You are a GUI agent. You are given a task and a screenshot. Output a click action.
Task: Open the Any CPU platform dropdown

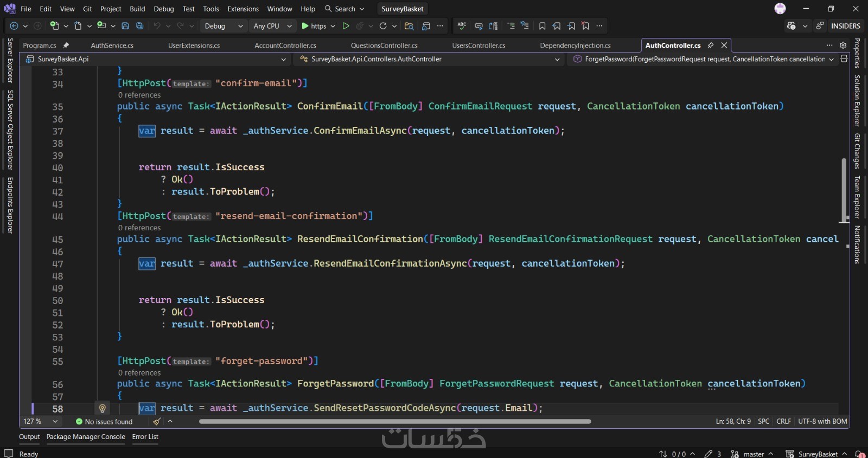(x=272, y=25)
